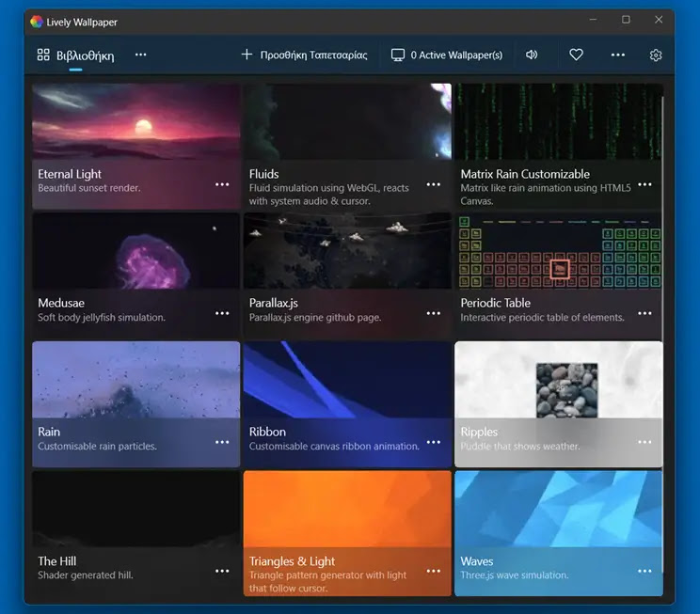Open the overflow menu next to Βιβλιοθήκη
Screen dimensions: 700x614
tap(140, 55)
